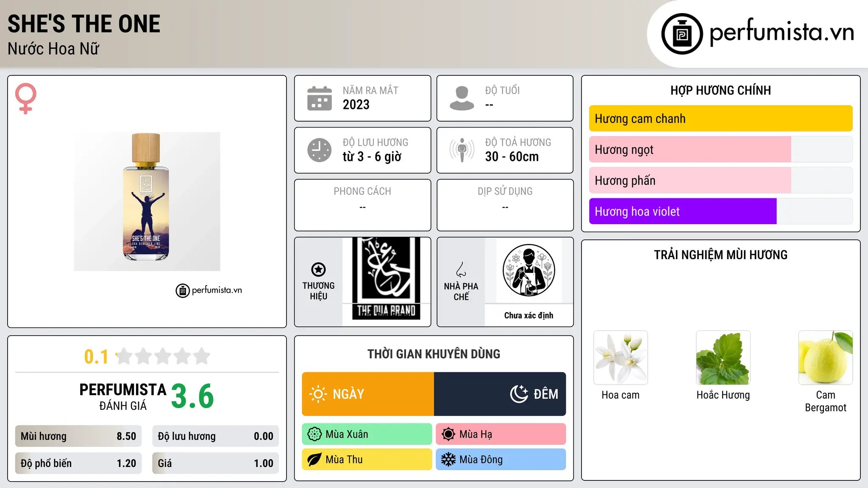Click the small perfumista.vn watermark logo under bottle

(x=209, y=291)
